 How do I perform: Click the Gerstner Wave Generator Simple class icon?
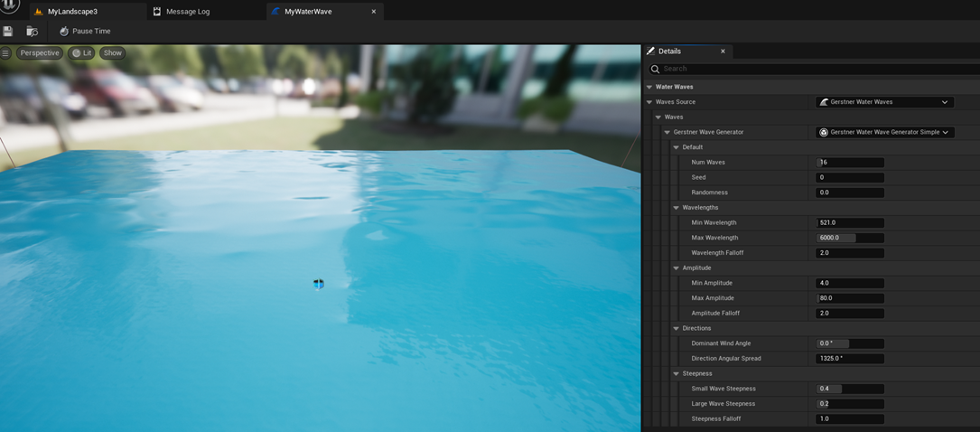pyautogui.click(x=824, y=132)
